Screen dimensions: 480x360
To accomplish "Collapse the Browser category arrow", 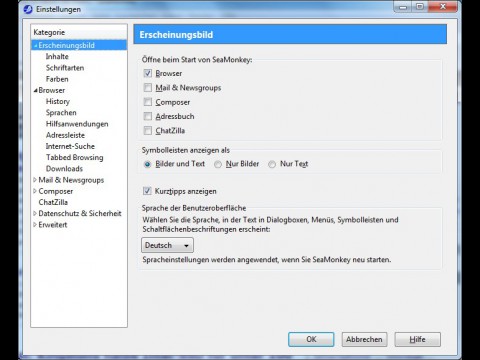I will pos(35,90).
